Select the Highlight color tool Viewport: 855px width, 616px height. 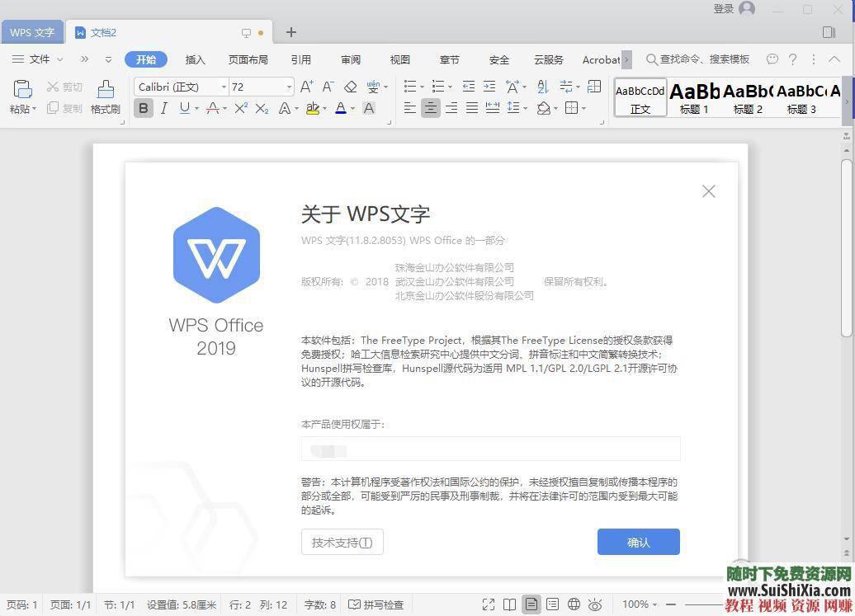point(314,108)
